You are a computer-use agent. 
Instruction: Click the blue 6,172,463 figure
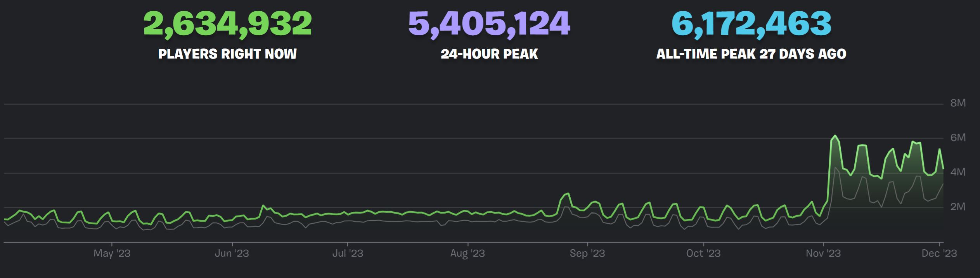click(x=751, y=24)
